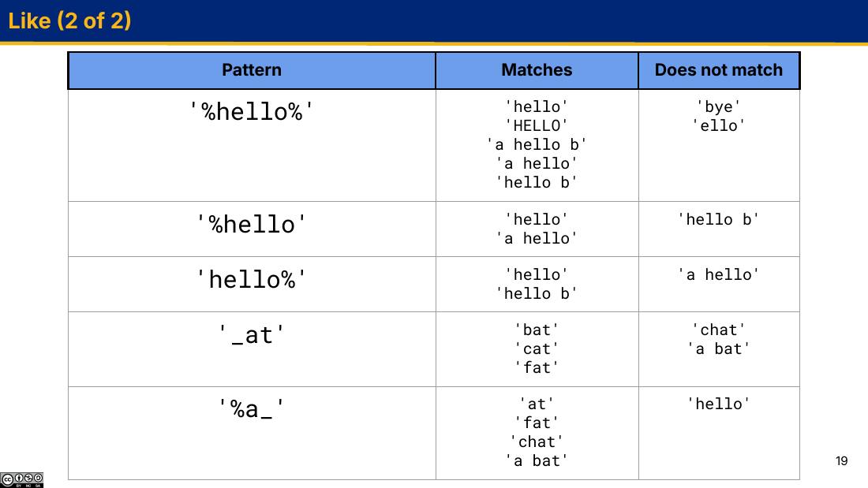Click the 'a hello b' match example
This screenshot has width=868, height=488.
(537, 145)
